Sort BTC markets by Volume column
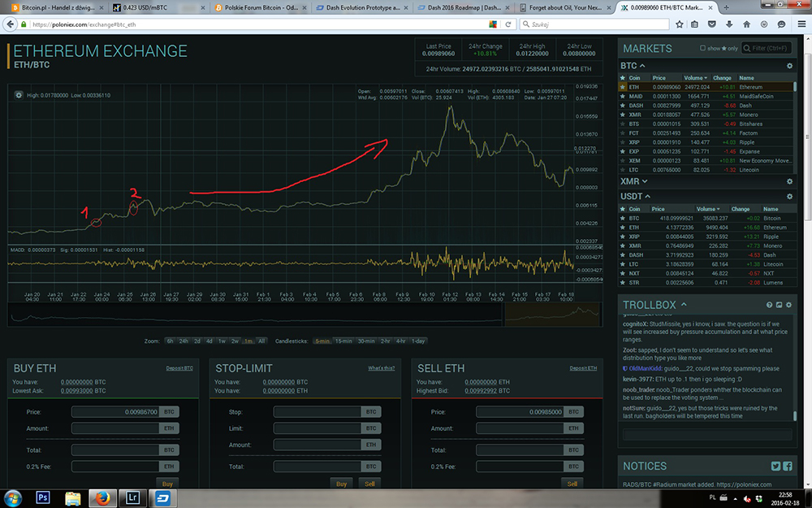The height and width of the screenshot is (508, 812). point(695,78)
